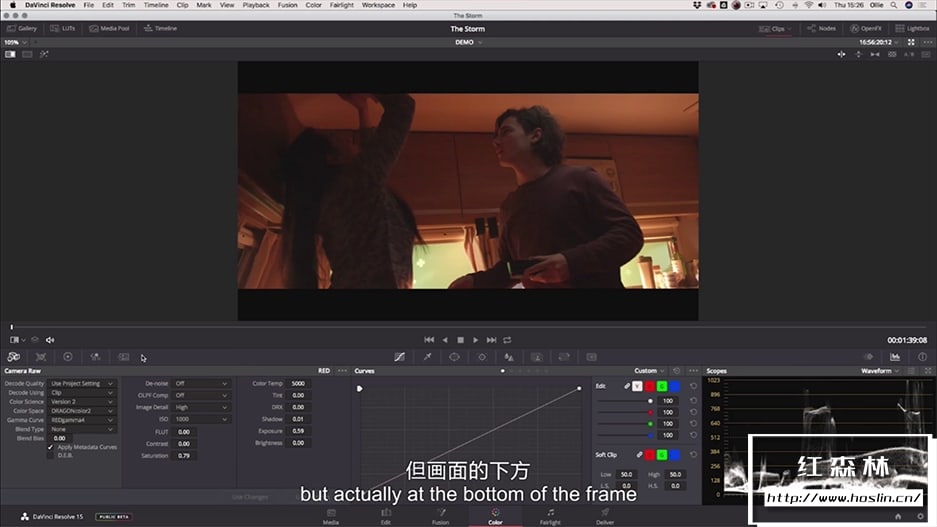This screenshot has height=527, width=937.
Task: Open the Lightbox view
Action: [912, 28]
